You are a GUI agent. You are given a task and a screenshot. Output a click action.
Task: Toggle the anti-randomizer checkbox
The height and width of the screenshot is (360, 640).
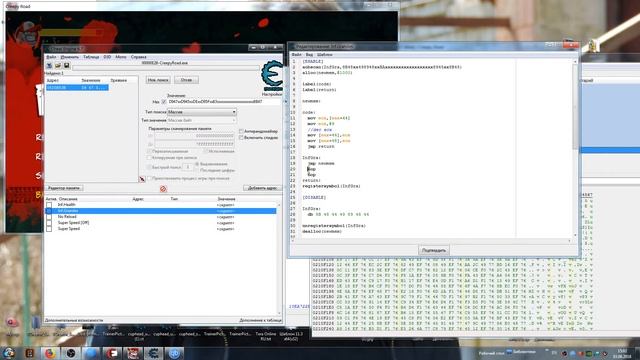241,131
